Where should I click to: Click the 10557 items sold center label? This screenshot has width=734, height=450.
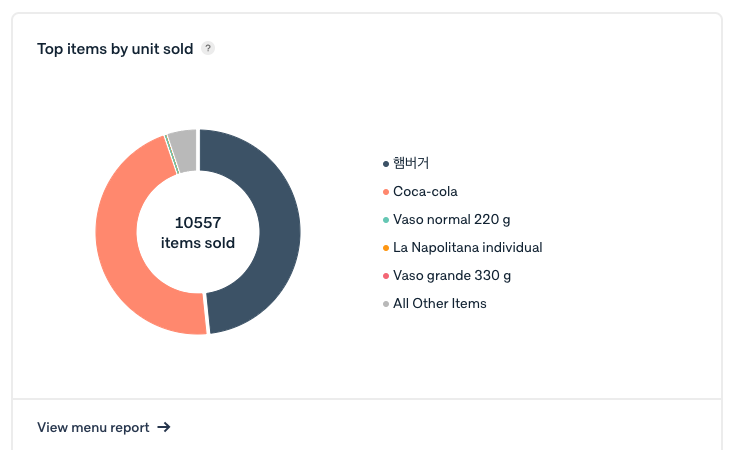(198, 233)
